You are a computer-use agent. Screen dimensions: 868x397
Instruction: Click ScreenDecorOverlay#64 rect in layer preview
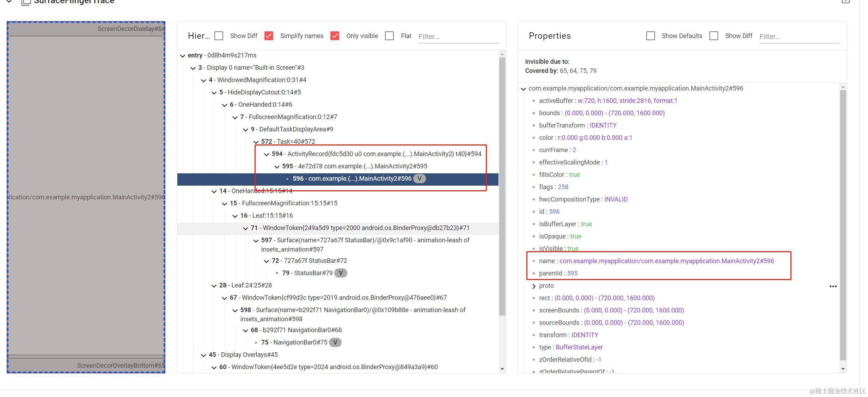[86, 29]
